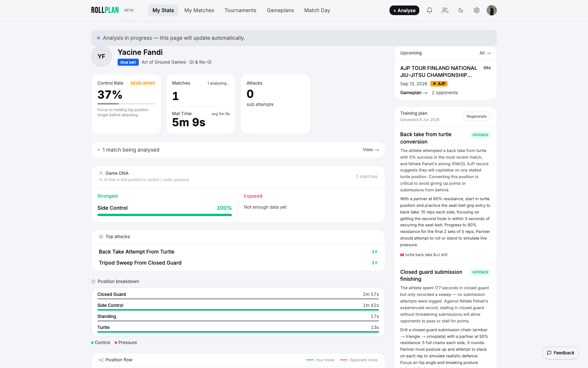The height and width of the screenshot is (368, 588).
Task: Click 'Not enough data yet' under Exposed
Action: [265, 207]
